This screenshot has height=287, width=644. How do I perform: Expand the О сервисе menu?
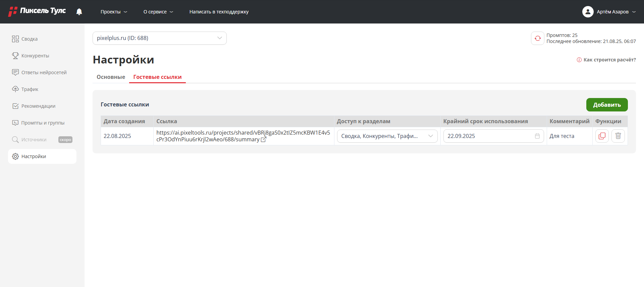pos(158,12)
